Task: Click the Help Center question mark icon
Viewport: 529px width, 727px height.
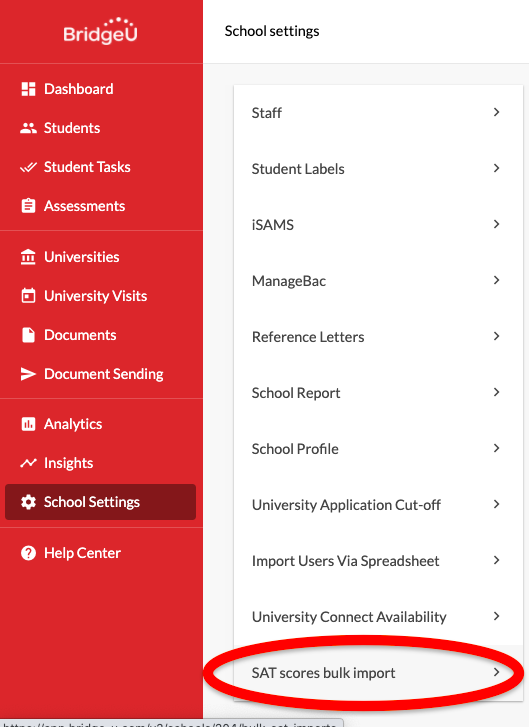Action: click(28, 553)
